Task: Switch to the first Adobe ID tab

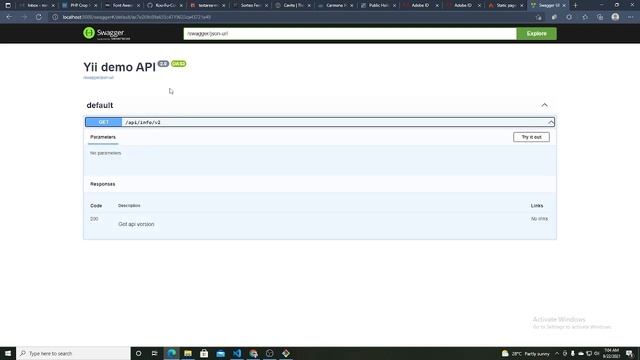Action: [420, 5]
